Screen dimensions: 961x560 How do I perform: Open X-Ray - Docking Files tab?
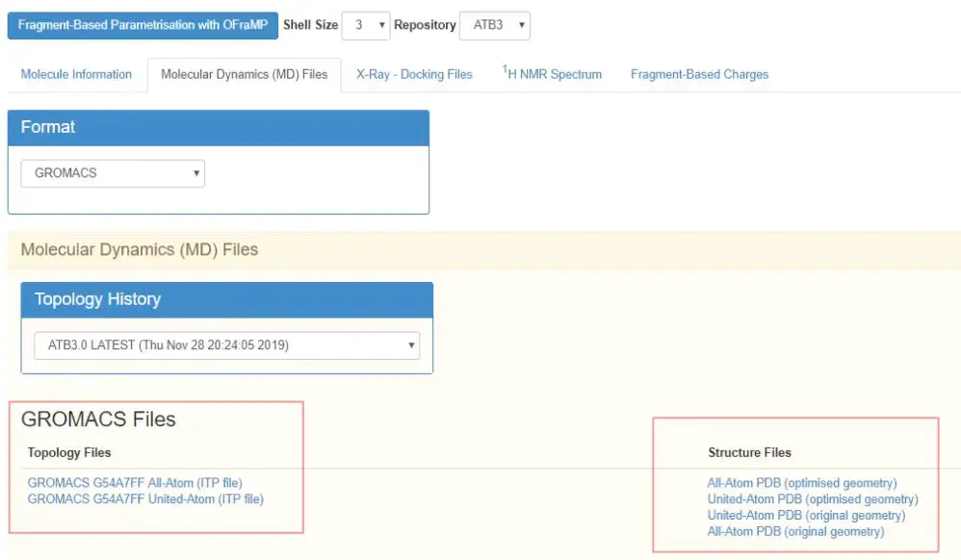[x=414, y=75]
